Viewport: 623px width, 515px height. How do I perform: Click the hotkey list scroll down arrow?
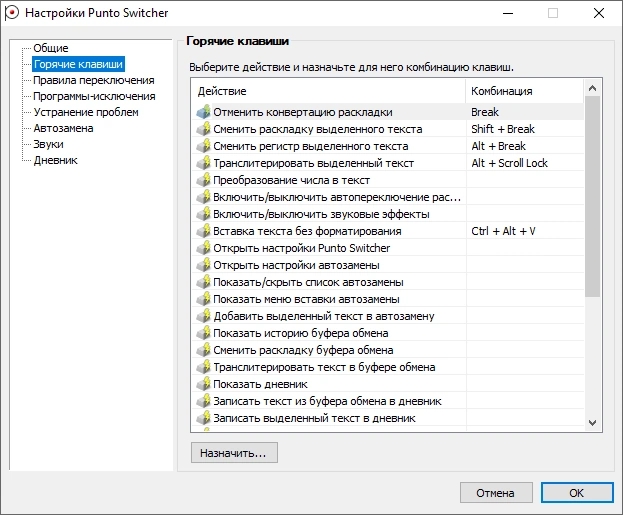(592, 423)
